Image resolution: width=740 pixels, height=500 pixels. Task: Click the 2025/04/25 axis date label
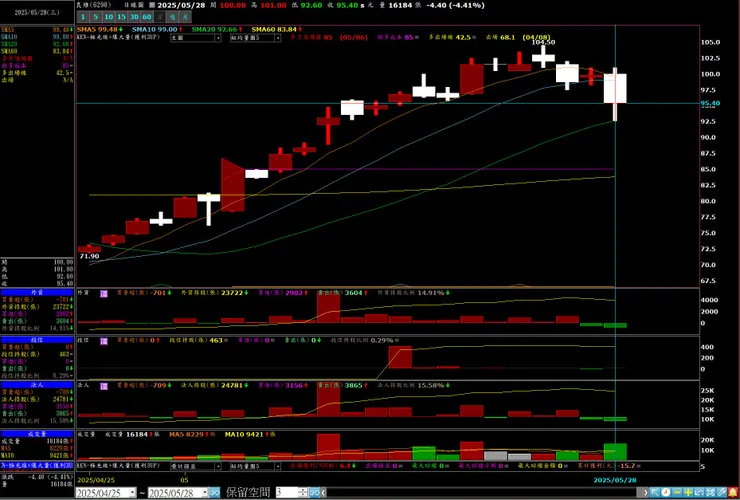click(96, 480)
